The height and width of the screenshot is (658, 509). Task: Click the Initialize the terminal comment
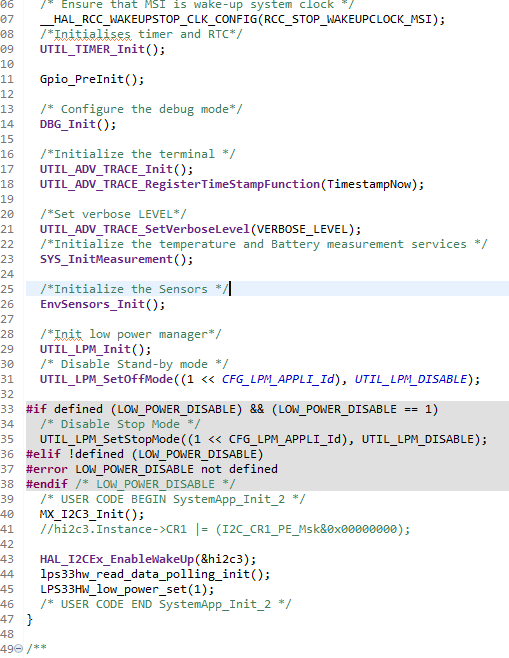click(x=138, y=154)
